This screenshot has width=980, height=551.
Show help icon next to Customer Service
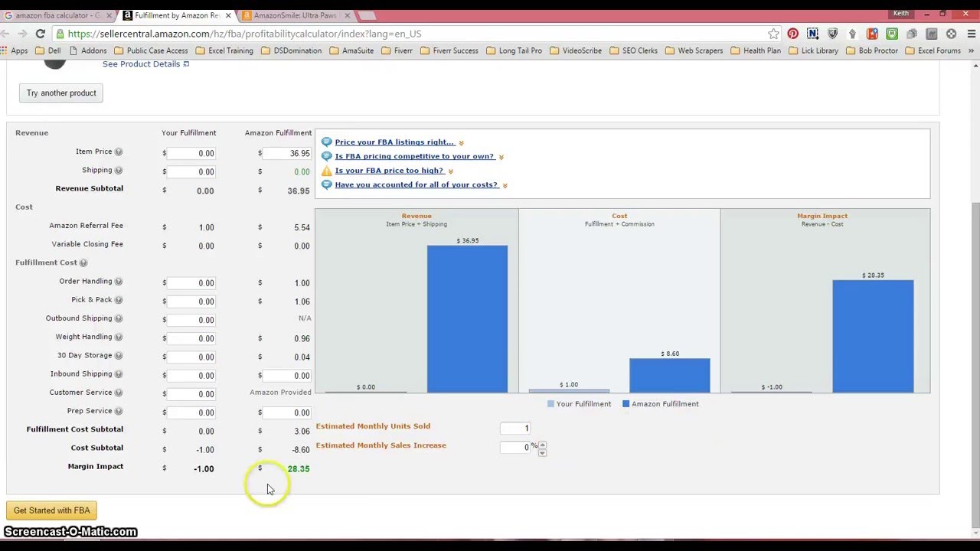tap(119, 392)
